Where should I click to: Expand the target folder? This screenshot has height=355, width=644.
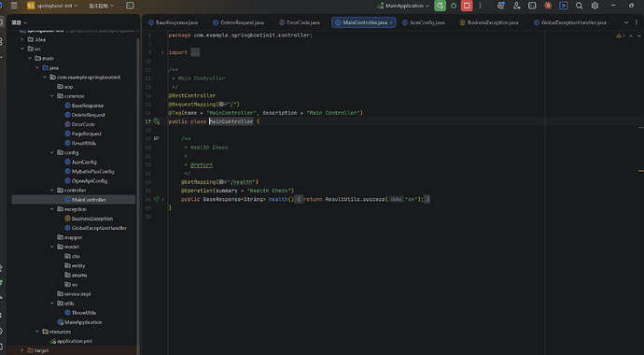click(22, 350)
